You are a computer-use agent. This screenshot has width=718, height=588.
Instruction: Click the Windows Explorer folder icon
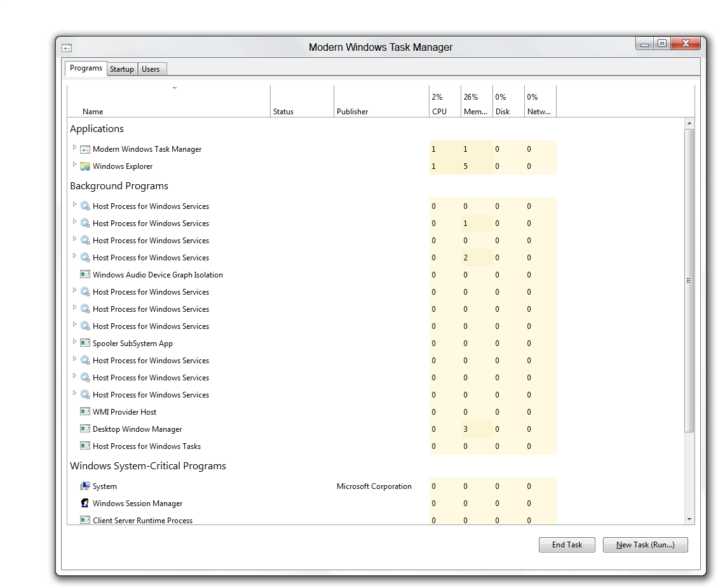pyautogui.click(x=85, y=166)
